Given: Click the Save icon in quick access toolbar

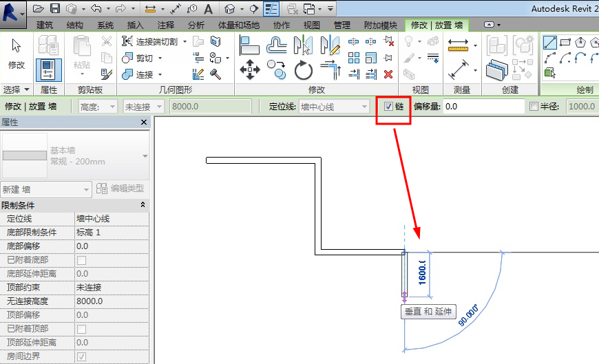Looking at the screenshot, I should click(54, 9).
